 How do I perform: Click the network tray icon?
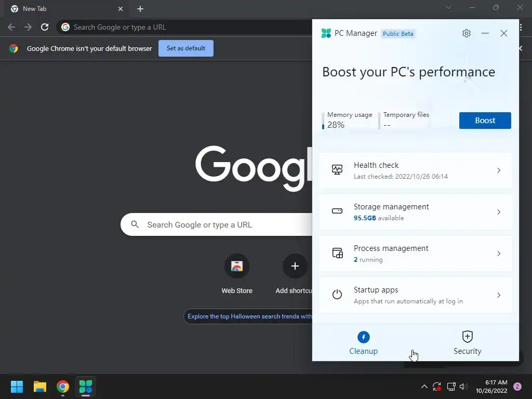pyautogui.click(x=451, y=387)
